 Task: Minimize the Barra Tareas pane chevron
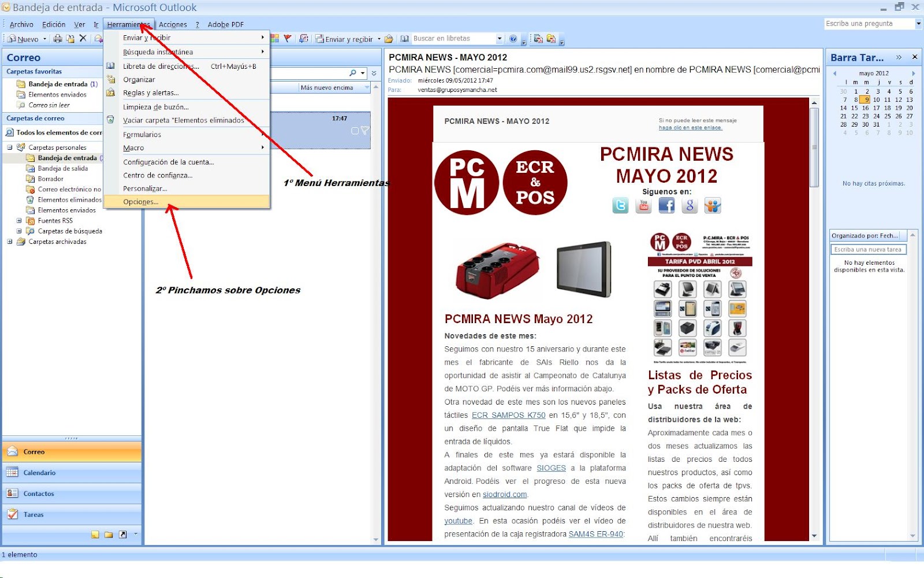coord(899,57)
